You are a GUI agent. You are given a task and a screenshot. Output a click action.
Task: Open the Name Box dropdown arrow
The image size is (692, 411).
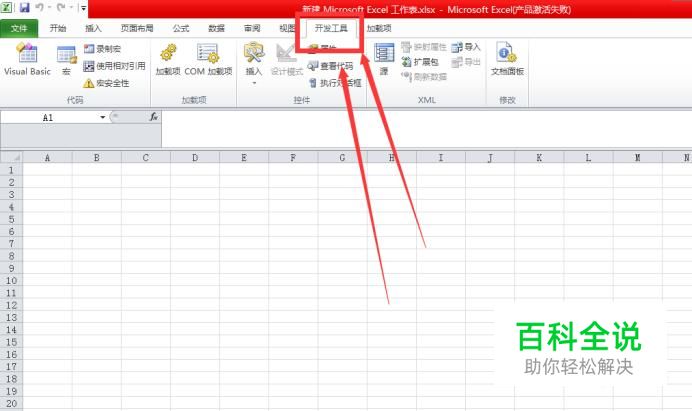pos(102,117)
